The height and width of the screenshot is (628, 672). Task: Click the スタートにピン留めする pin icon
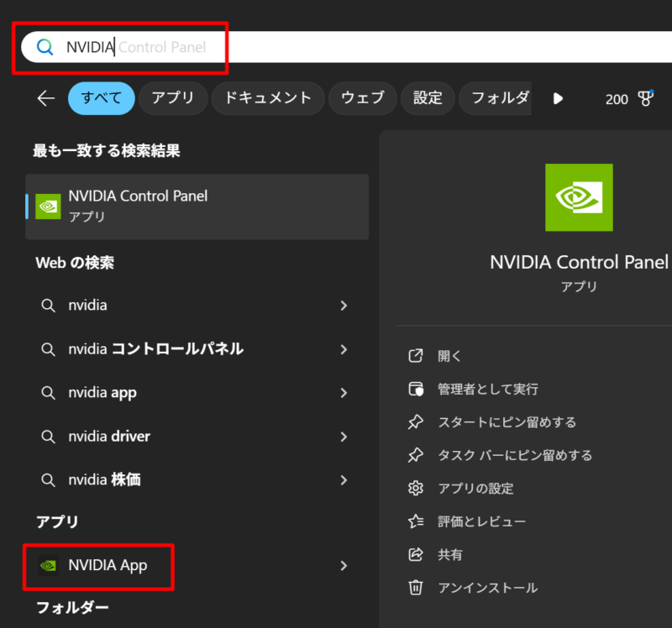pos(416,421)
